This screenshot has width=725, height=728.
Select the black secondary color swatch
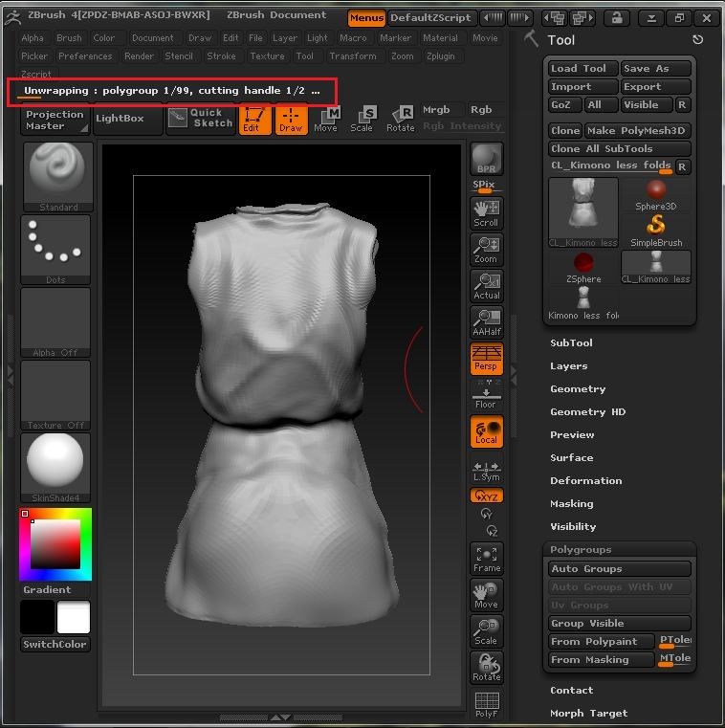tap(37, 617)
